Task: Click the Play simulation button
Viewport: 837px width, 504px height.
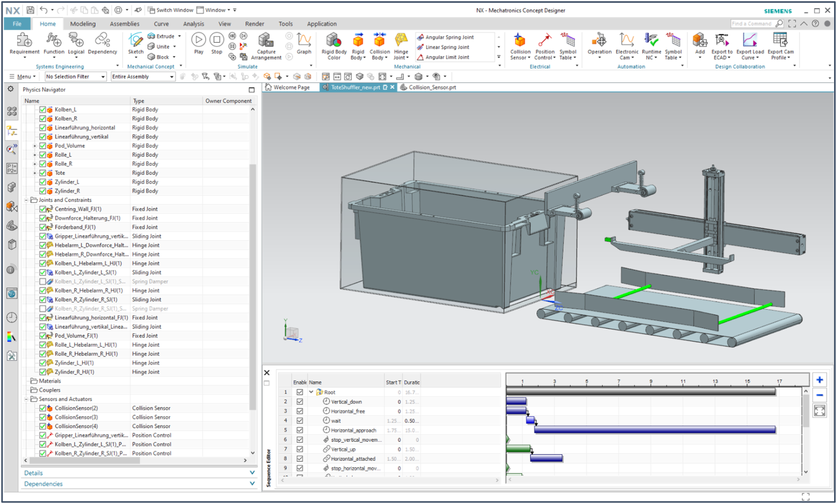Action: pyautogui.click(x=199, y=40)
